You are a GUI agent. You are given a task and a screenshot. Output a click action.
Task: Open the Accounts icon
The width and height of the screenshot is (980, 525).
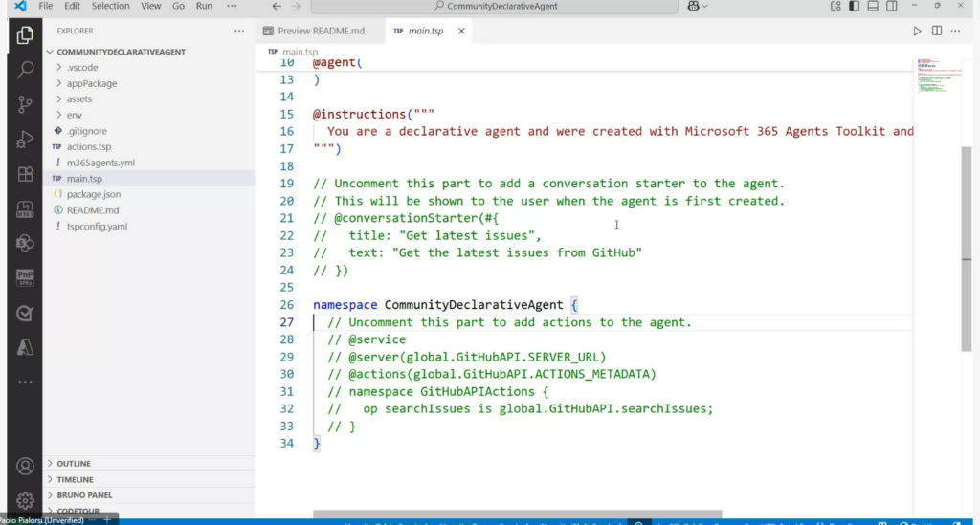[x=25, y=467]
